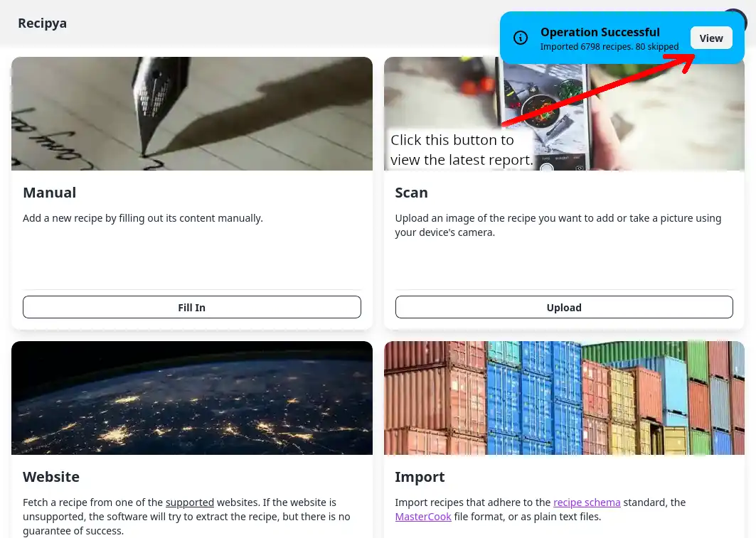Click the Manual card heading
Viewport: 756px width, 538px height.
pyautogui.click(x=50, y=193)
